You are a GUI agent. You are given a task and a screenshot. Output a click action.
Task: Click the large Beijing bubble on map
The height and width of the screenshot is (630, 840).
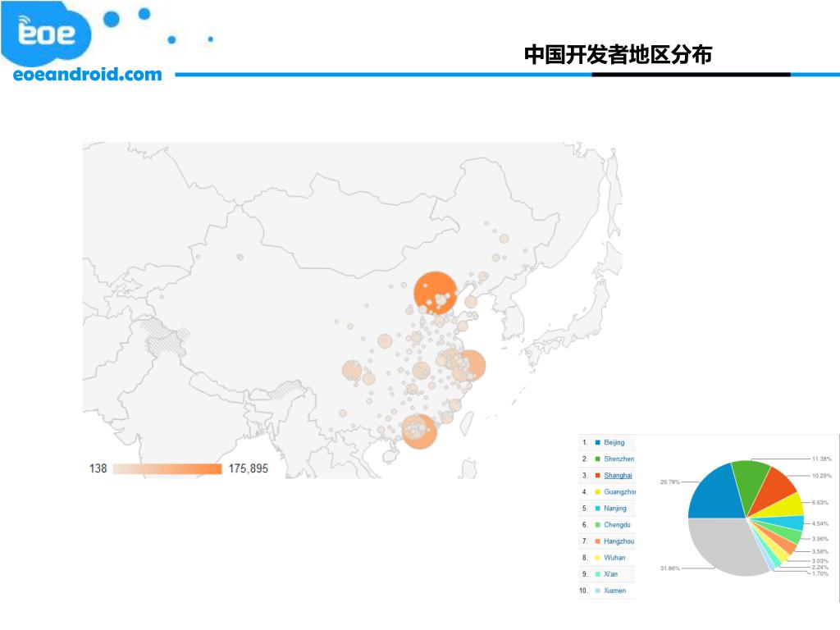click(436, 294)
